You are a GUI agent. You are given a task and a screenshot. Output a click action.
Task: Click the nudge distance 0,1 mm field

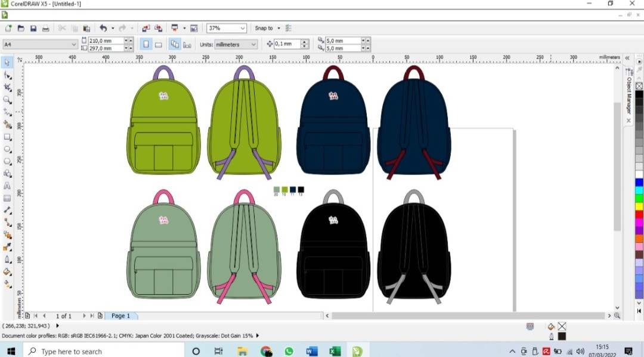pos(287,44)
